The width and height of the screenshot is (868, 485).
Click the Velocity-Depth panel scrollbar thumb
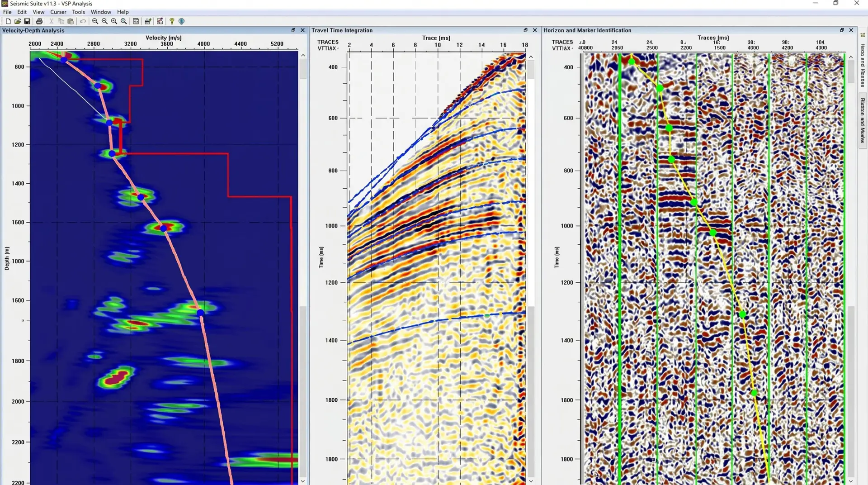pyautogui.click(x=303, y=69)
